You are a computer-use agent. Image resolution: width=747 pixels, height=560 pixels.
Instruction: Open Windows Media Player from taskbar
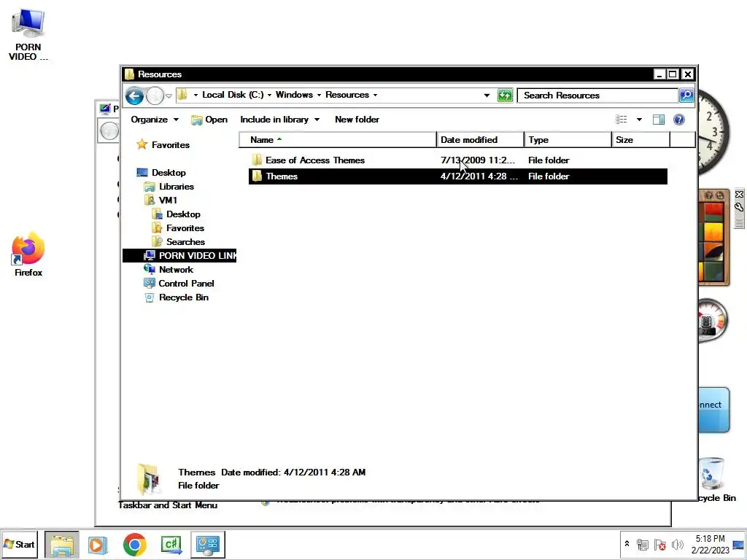(x=98, y=544)
